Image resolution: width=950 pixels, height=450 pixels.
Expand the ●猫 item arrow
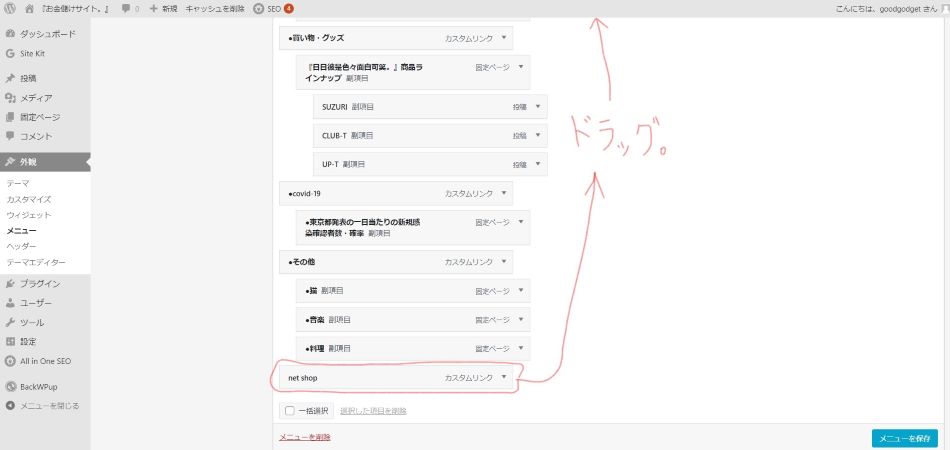(521, 291)
